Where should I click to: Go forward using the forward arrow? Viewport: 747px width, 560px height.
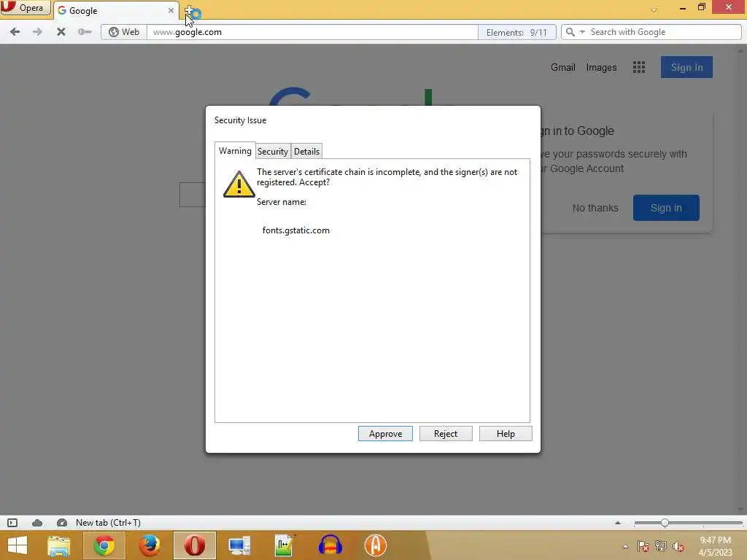click(x=37, y=32)
